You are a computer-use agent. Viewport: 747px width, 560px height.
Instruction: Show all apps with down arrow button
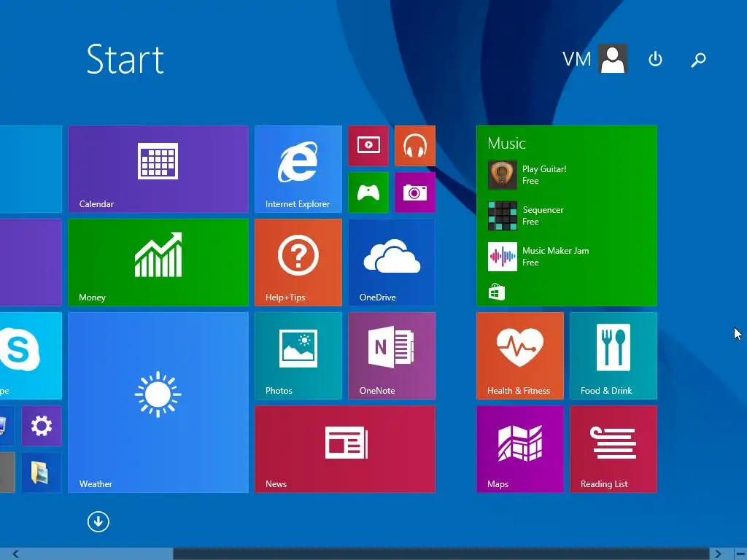[x=98, y=522]
